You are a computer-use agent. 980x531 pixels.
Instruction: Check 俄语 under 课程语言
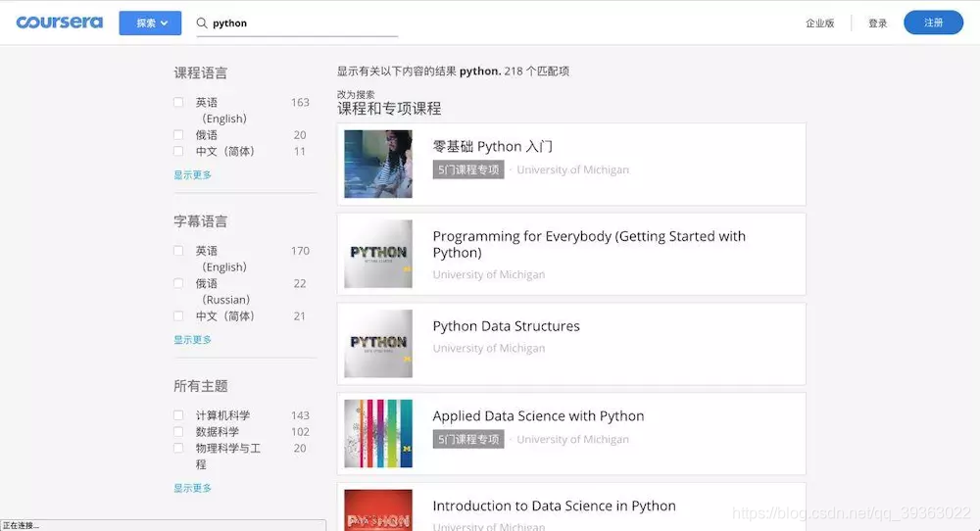178,135
